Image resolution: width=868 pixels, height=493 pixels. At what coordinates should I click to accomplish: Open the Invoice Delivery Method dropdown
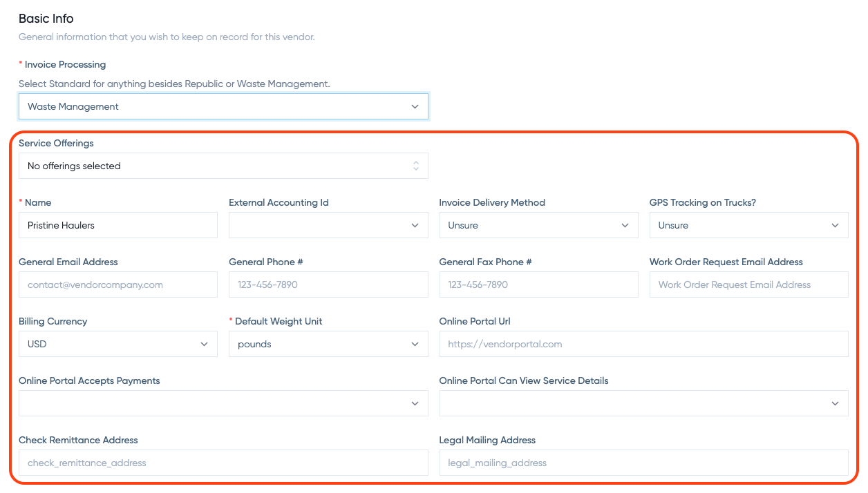(x=539, y=224)
